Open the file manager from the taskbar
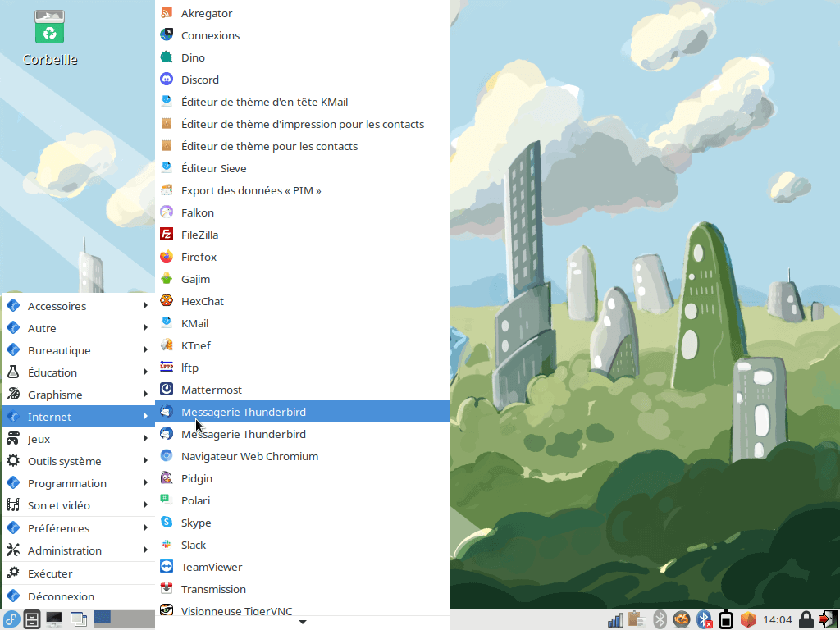 tap(32, 620)
